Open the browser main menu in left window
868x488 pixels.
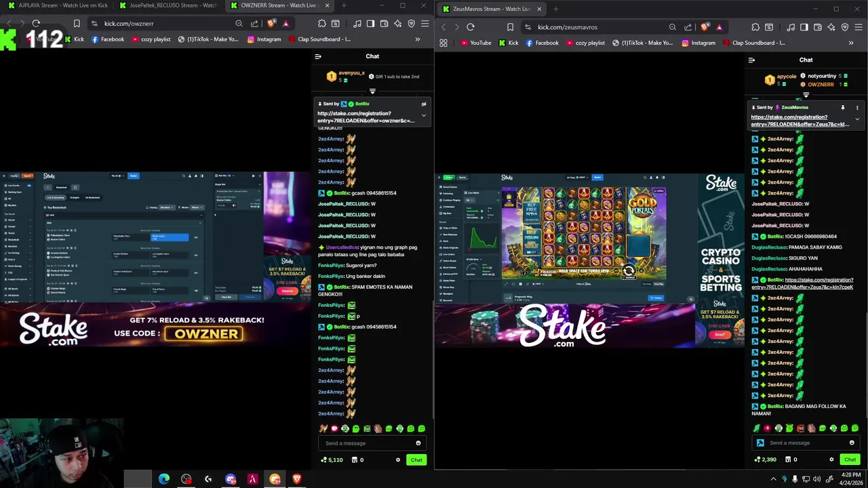click(425, 24)
